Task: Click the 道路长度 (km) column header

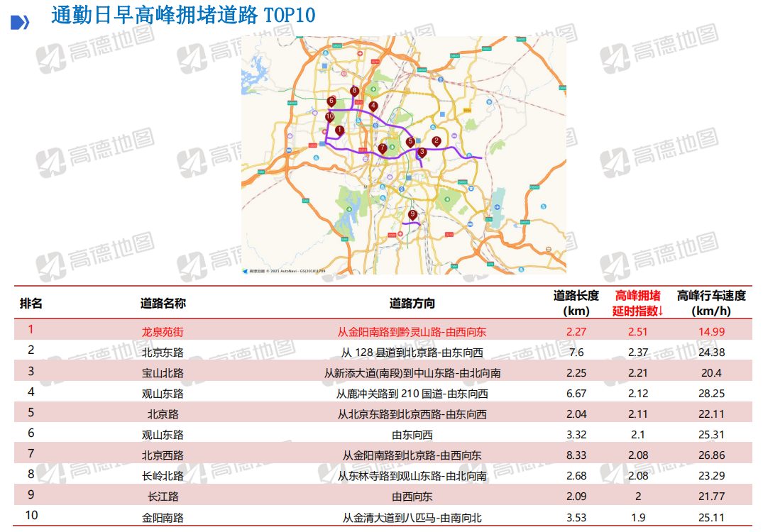Action: coord(576,303)
